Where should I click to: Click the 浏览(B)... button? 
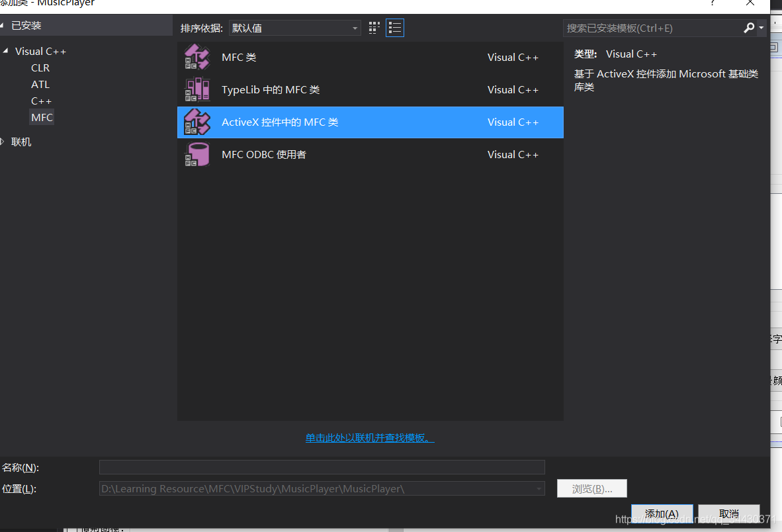point(592,488)
